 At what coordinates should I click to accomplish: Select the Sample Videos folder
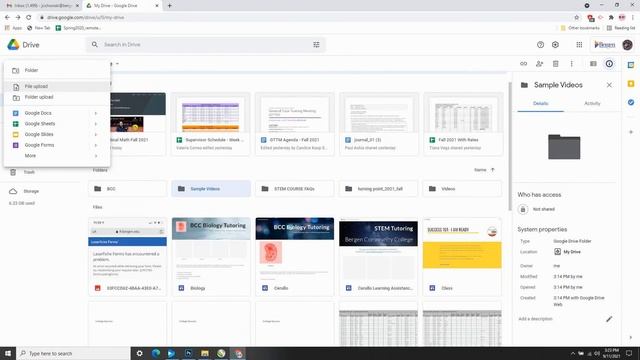click(x=211, y=189)
